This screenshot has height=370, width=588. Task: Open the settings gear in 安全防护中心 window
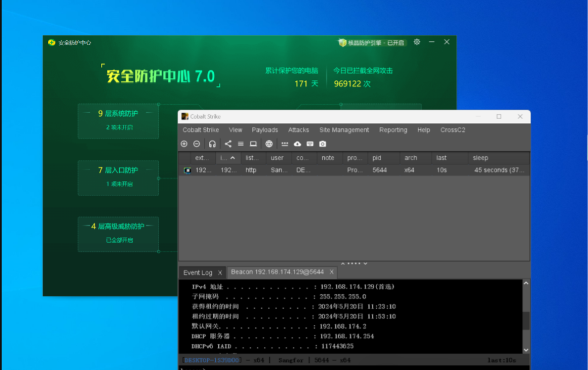click(417, 42)
